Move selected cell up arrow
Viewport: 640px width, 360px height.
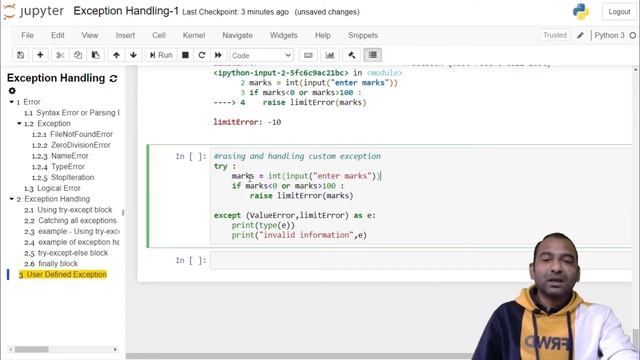116,55
